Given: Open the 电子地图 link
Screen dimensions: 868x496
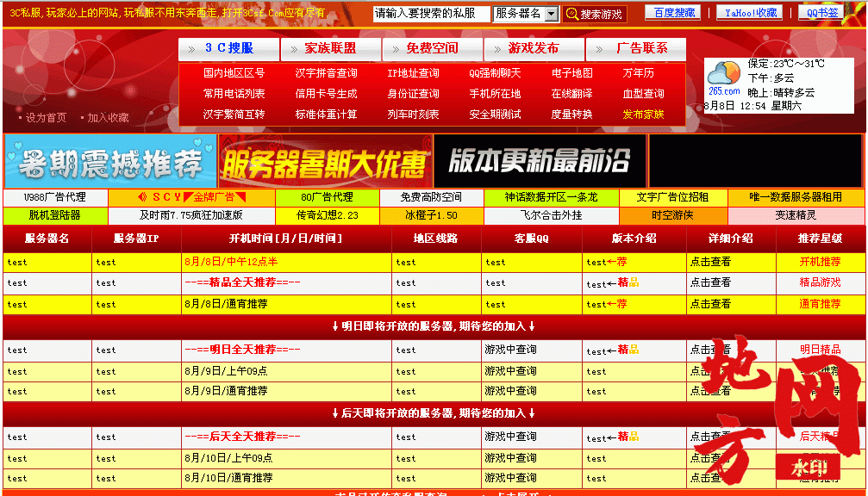Looking at the screenshot, I should coord(571,73).
